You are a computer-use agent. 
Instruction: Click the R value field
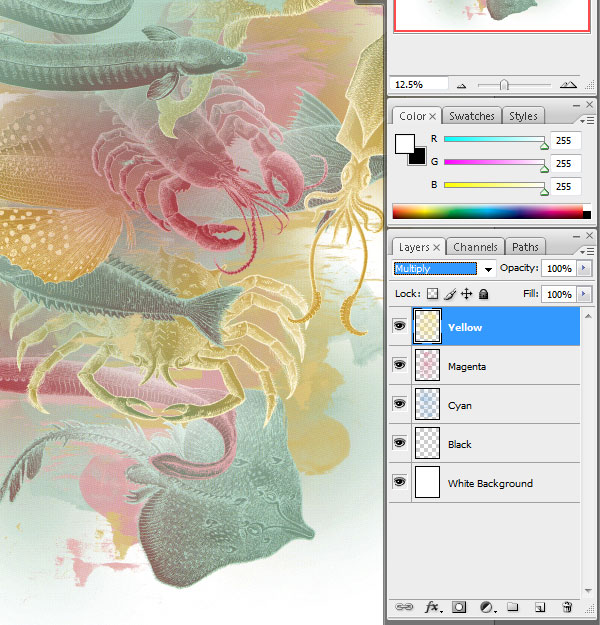(565, 140)
